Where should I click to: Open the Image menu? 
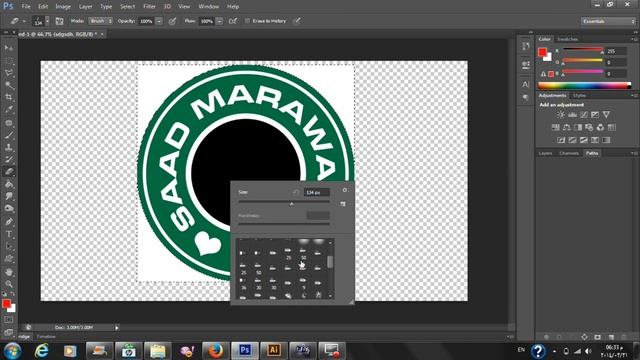point(63,7)
